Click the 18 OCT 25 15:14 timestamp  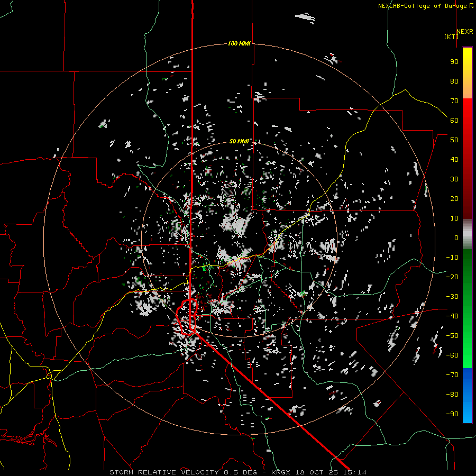(331, 472)
